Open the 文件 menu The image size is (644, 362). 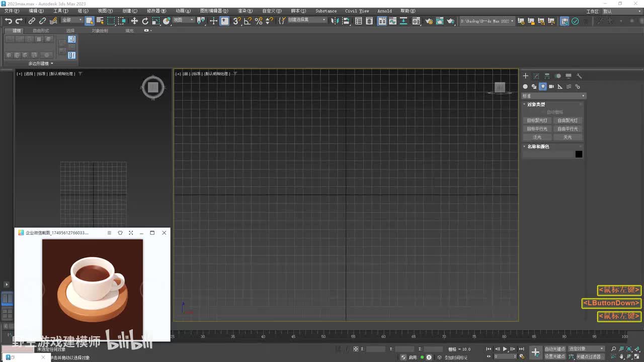[12, 11]
